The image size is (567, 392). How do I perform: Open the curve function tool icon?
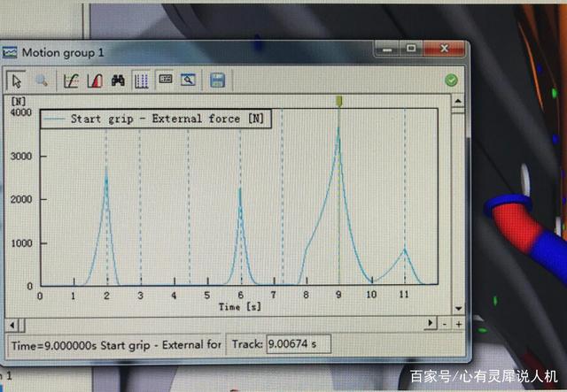(x=72, y=81)
